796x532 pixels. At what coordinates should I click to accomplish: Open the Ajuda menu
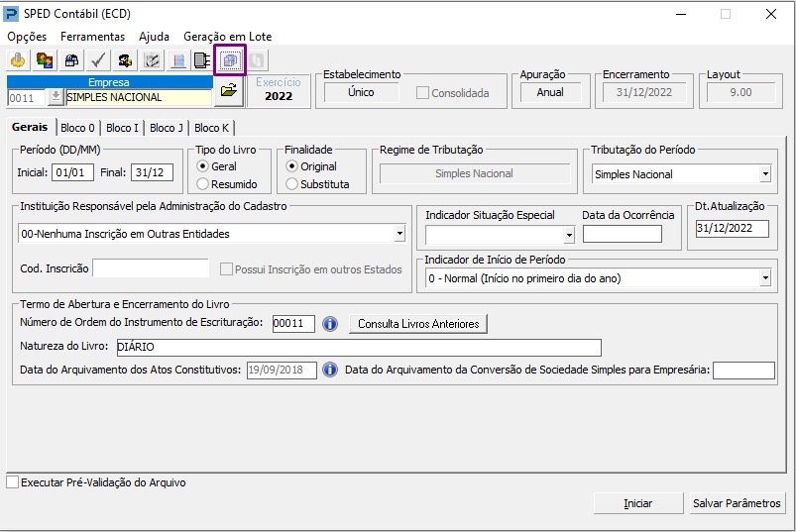[x=154, y=37]
